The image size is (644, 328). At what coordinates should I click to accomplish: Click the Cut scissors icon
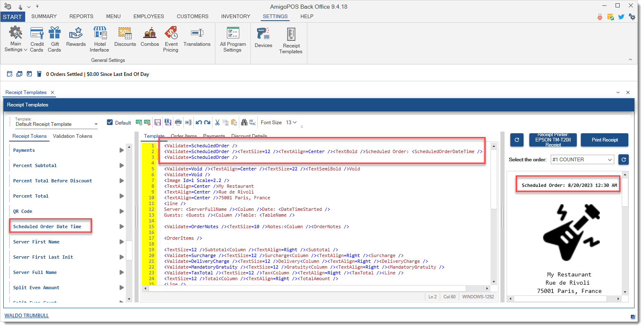[217, 123]
